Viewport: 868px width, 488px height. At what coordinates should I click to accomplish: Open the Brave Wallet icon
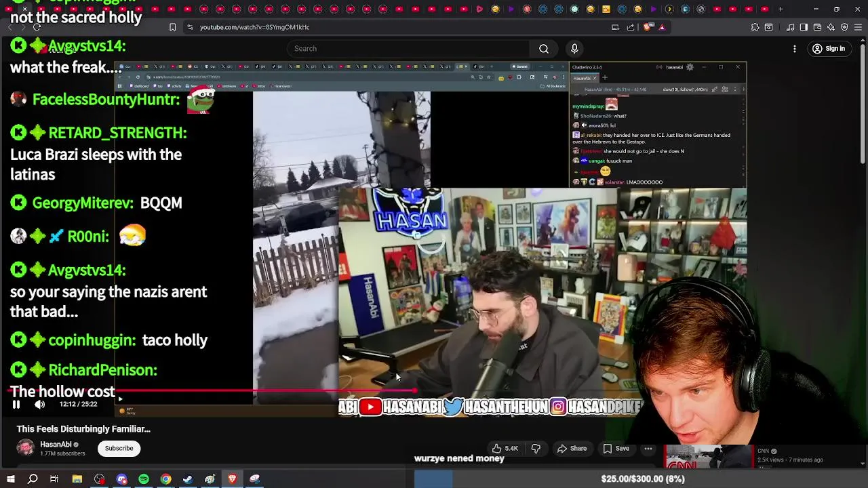point(817,27)
